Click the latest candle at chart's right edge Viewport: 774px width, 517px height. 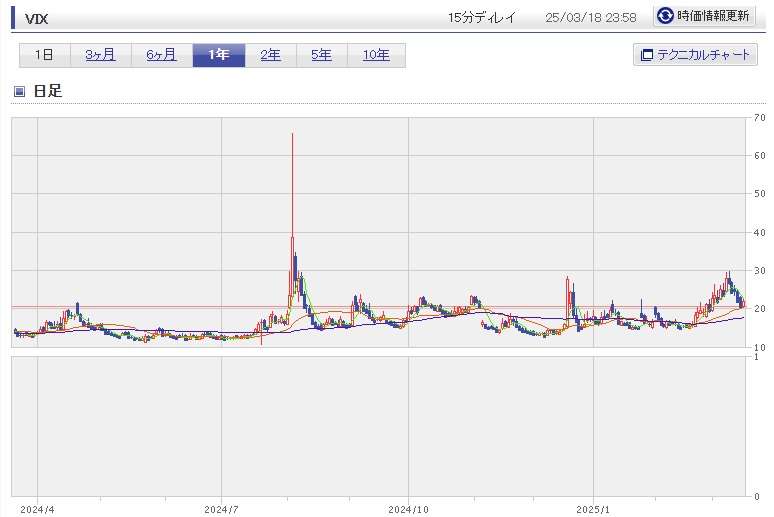[x=743, y=304]
